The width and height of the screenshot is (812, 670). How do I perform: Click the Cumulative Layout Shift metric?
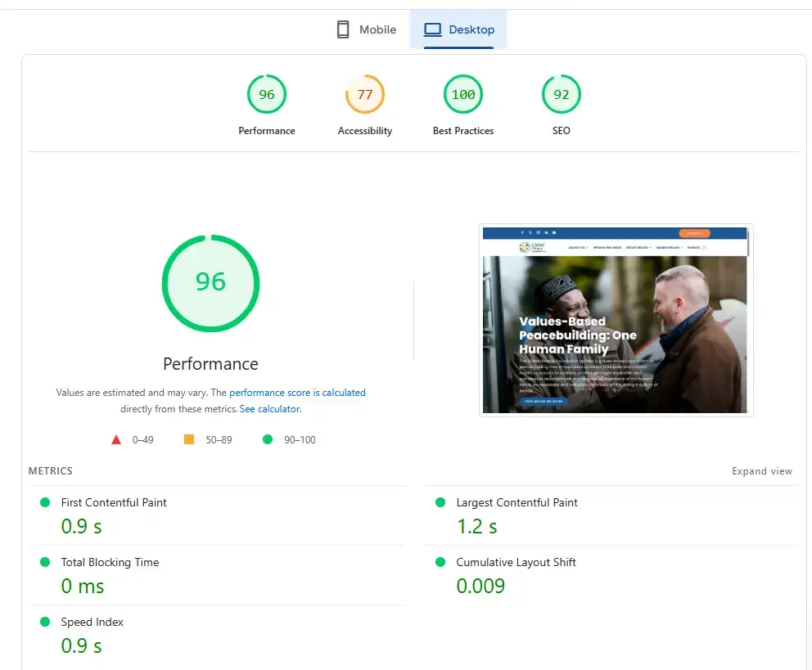[516, 562]
